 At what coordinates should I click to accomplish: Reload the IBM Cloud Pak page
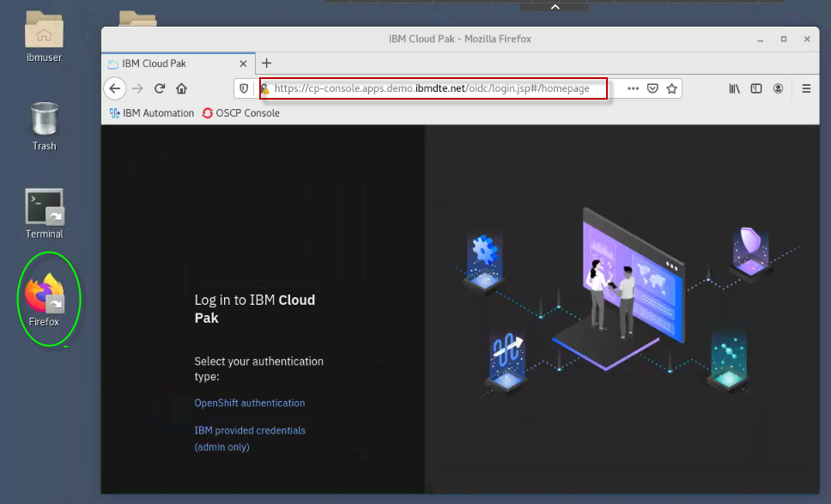pyautogui.click(x=159, y=88)
